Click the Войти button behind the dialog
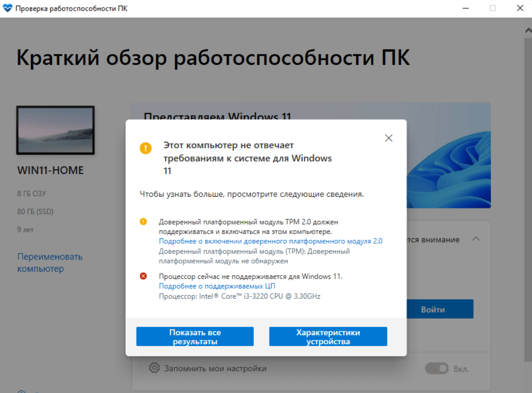Image resolution: width=532 pixels, height=393 pixels. [x=440, y=309]
